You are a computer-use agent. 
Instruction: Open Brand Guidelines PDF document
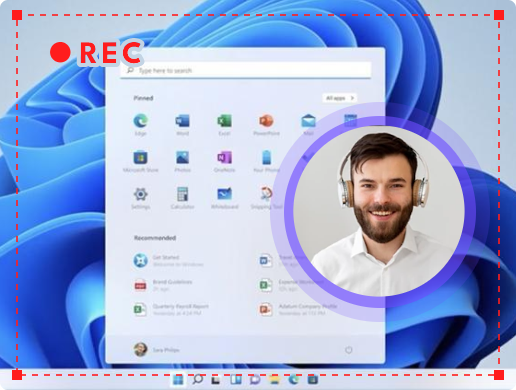163,285
